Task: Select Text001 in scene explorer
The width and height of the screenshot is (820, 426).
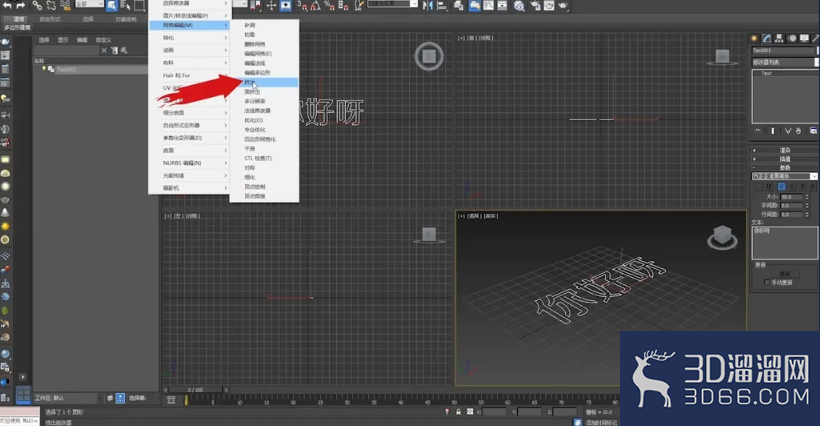Action: tap(66, 70)
